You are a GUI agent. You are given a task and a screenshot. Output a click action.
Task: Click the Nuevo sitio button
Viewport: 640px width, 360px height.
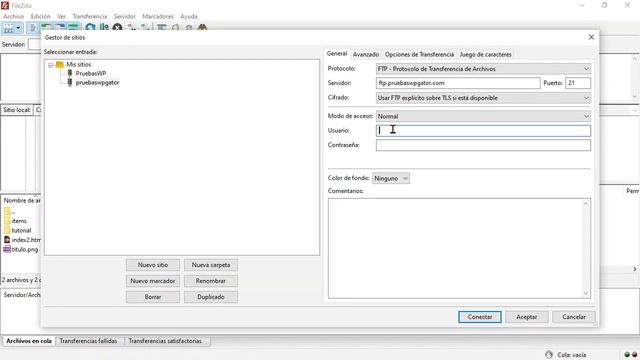point(153,265)
